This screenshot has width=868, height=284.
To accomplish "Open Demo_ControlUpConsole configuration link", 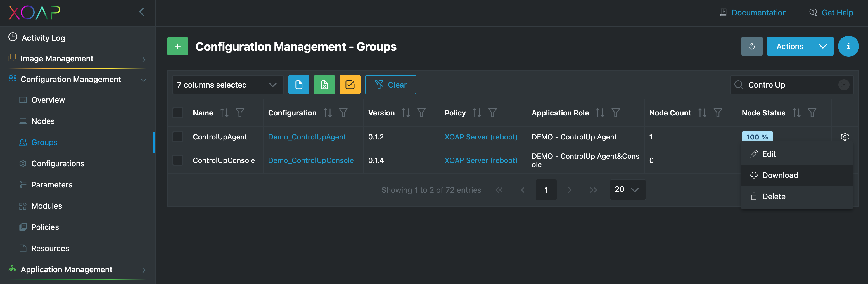I will (311, 160).
